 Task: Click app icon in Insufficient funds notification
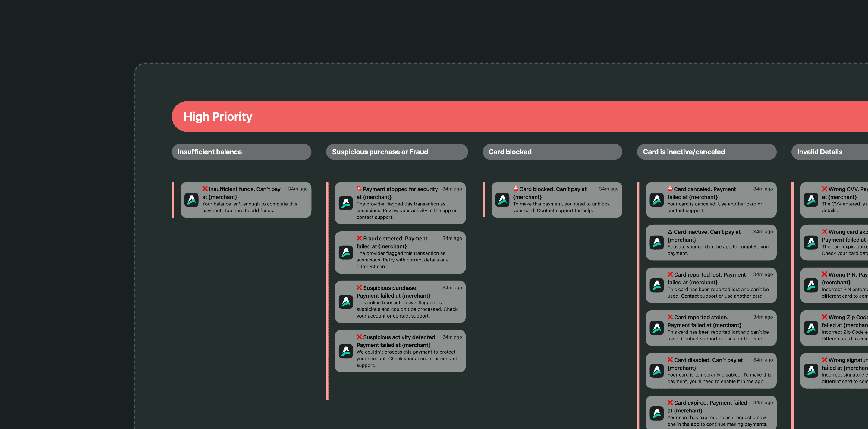191,200
